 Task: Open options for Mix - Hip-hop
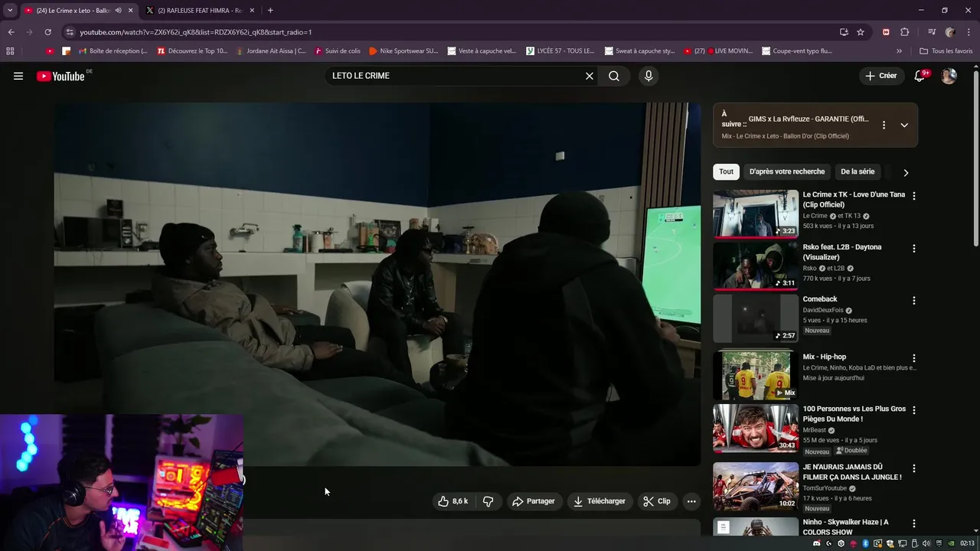[913, 358]
